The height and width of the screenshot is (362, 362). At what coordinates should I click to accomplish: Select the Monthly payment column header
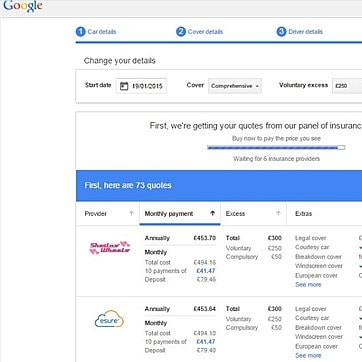pos(169,214)
